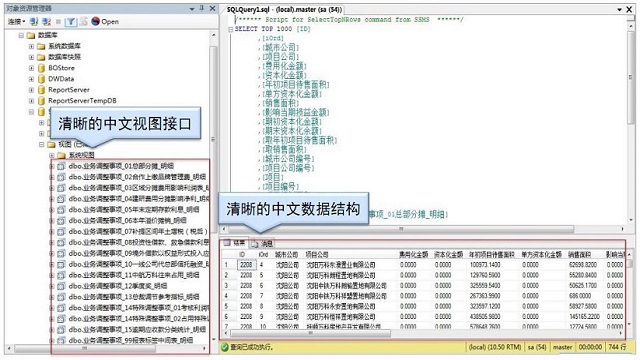Open the 连接 dropdown menu
The image size is (640, 360).
(16, 21)
